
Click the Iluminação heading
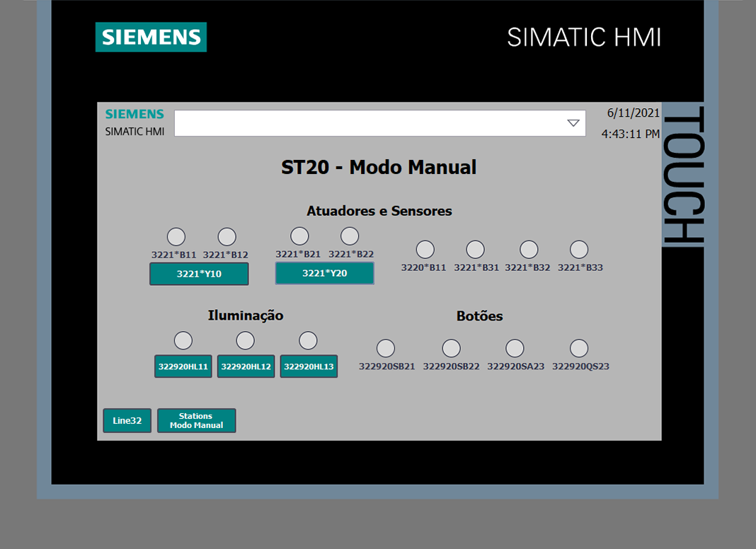246,316
